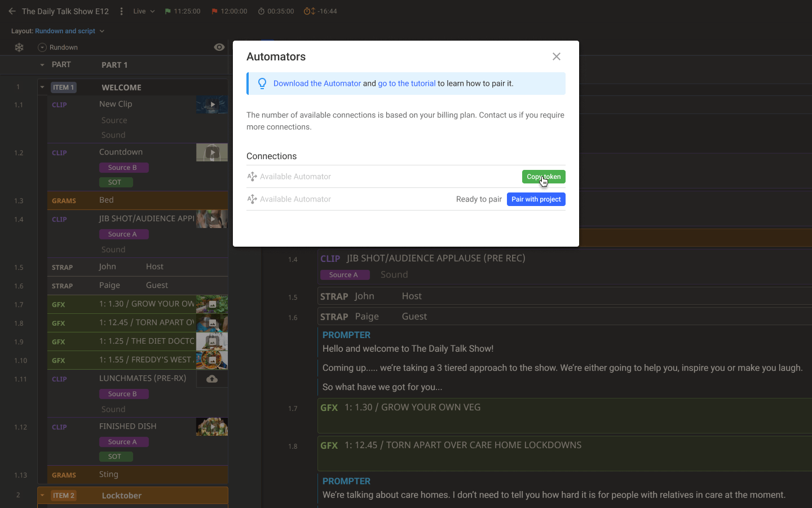
Task: Select STRAP Paige Guest in rundown
Action: (138, 286)
